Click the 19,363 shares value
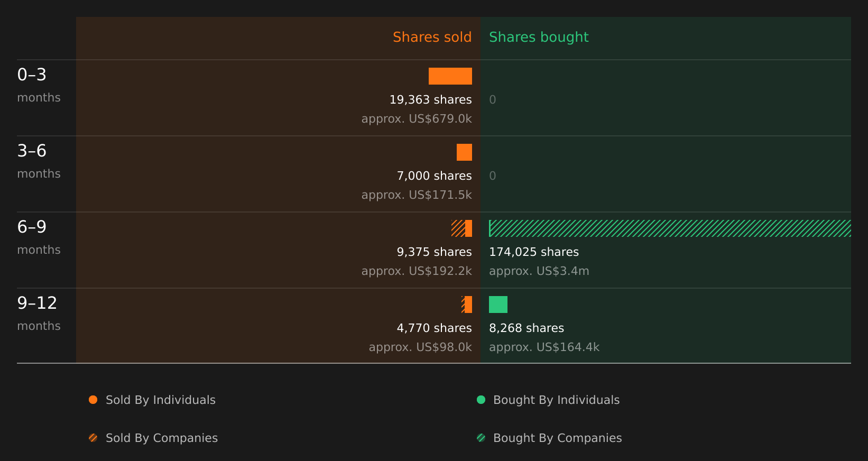Screen dimensions: 868x461 430,100
